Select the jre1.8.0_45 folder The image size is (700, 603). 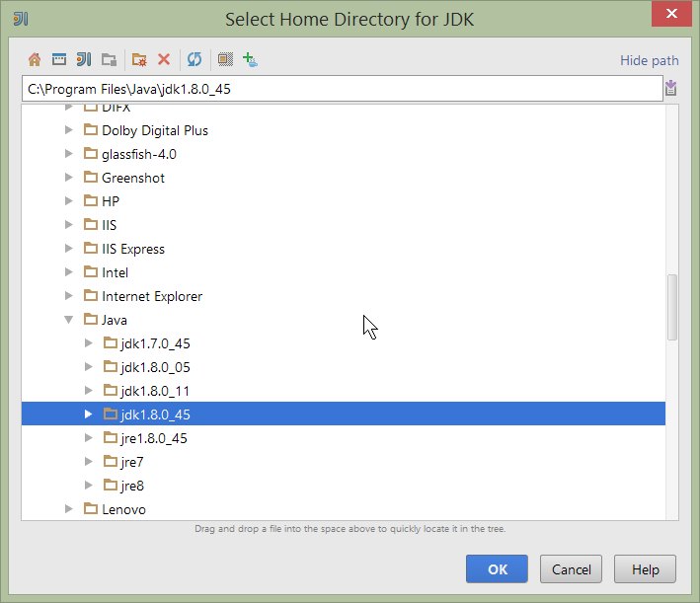point(153,438)
